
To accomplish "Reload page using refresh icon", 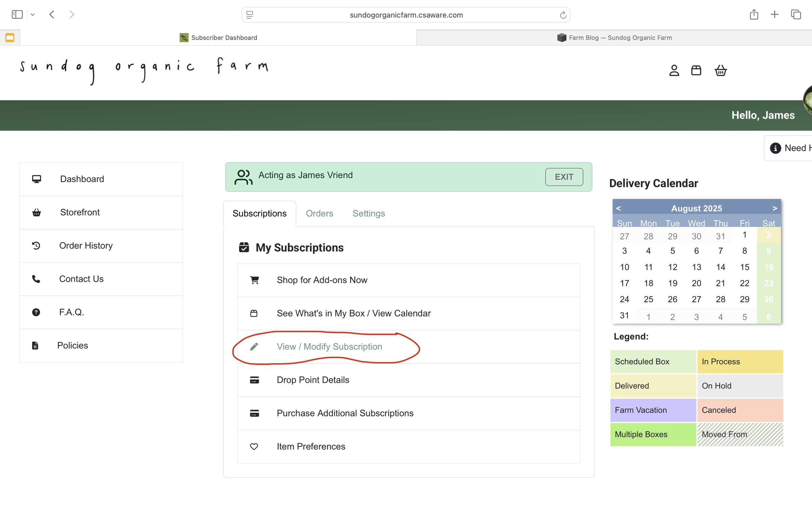I will point(563,15).
